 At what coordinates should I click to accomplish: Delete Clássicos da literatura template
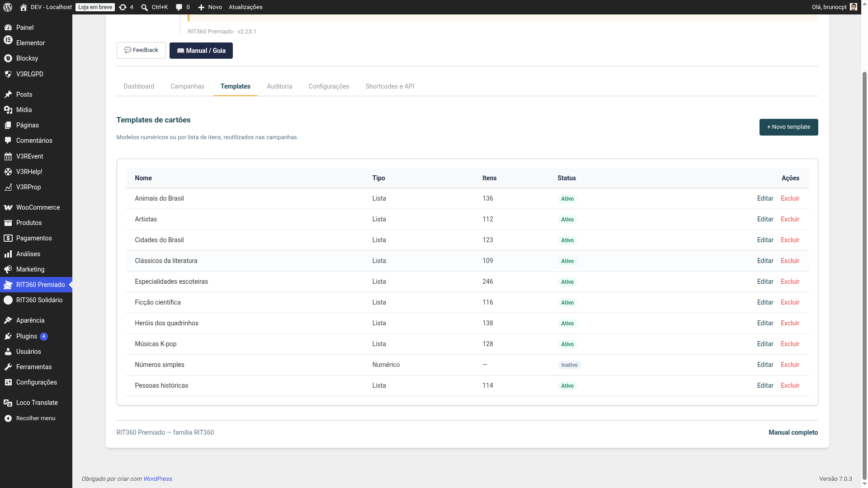pyautogui.click(x=790, y=261)
